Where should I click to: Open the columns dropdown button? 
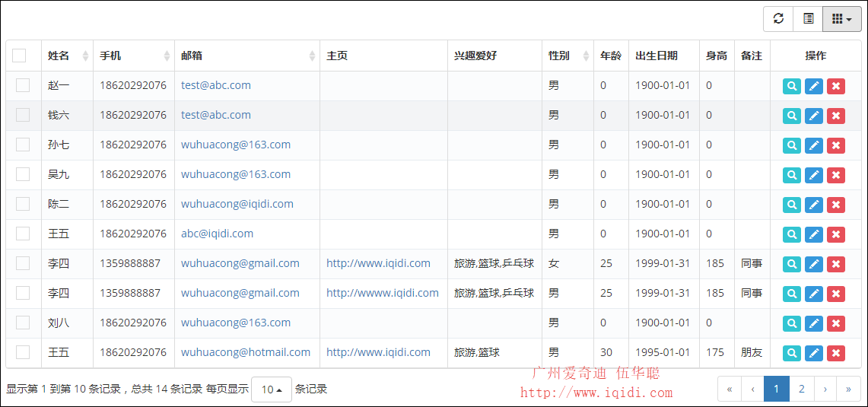pyautogui.click(x=841, y=19)
